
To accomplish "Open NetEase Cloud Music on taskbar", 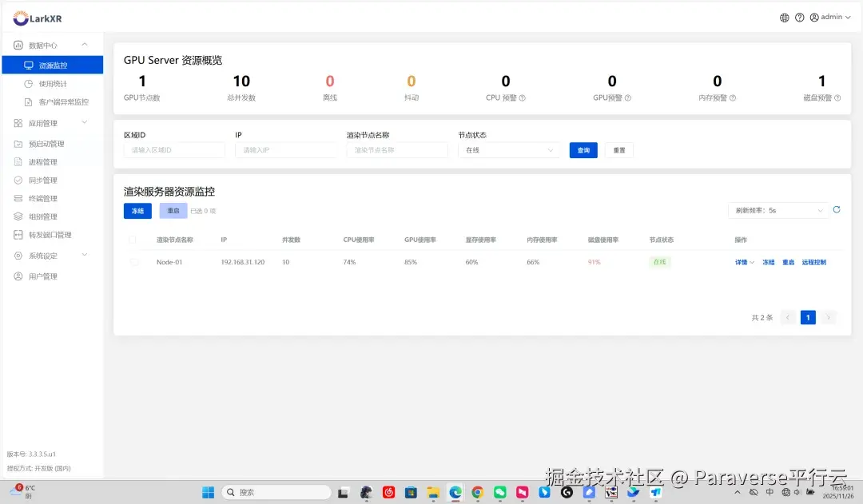I will tap(388, 493).
